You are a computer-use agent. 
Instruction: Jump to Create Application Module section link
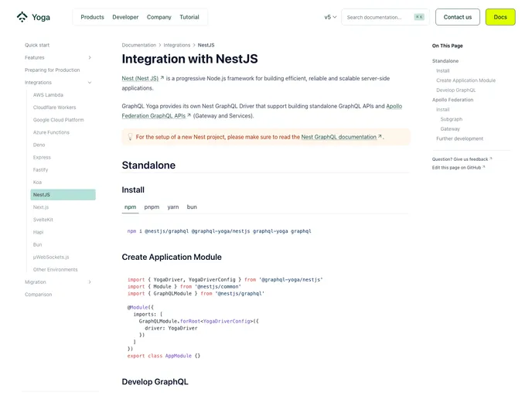(x=465, y=80)
